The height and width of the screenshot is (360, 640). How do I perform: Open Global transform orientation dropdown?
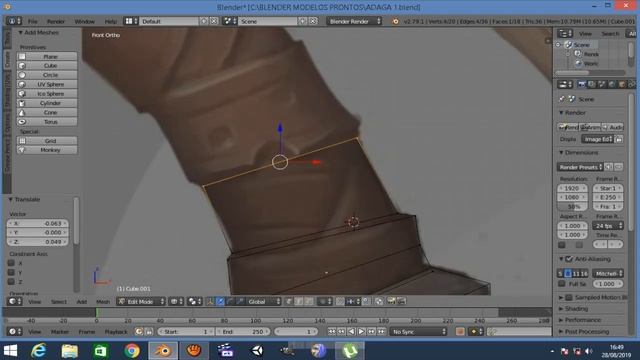(264, 301)
